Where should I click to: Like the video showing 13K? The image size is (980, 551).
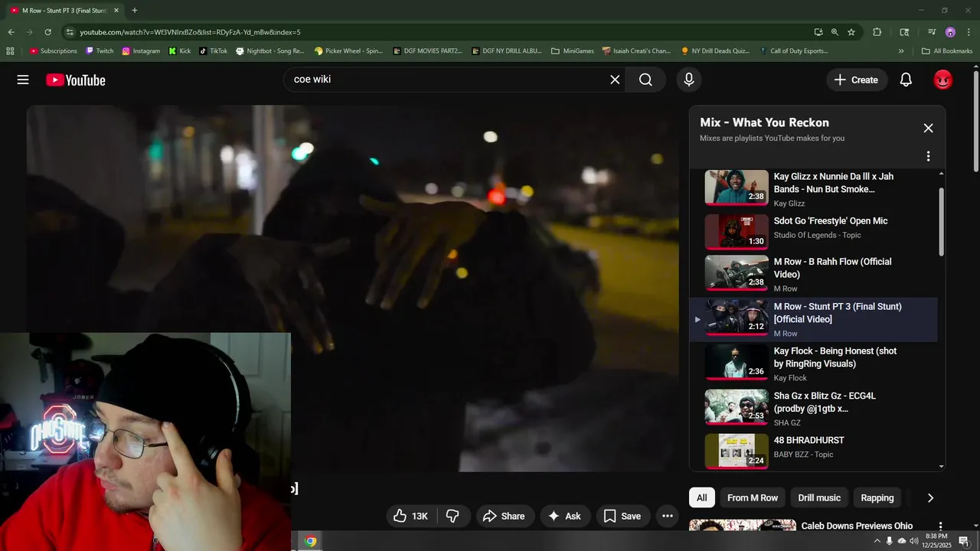point(411,517)
